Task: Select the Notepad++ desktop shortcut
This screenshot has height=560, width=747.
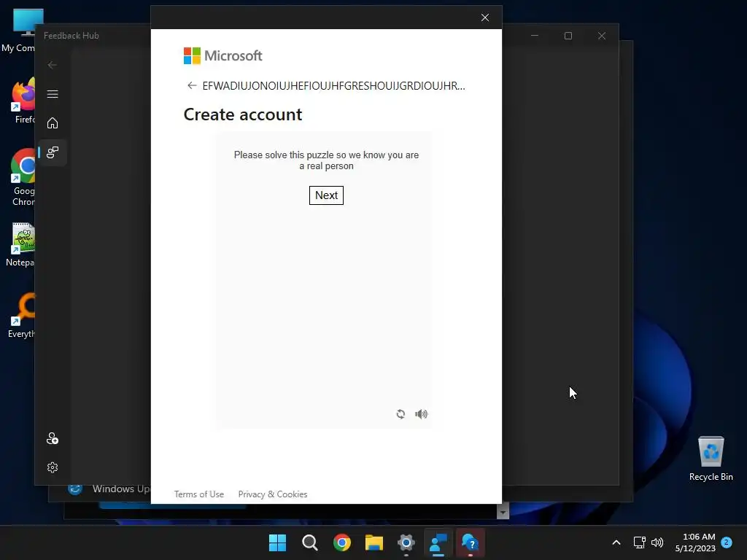Action: click(21, 245)
